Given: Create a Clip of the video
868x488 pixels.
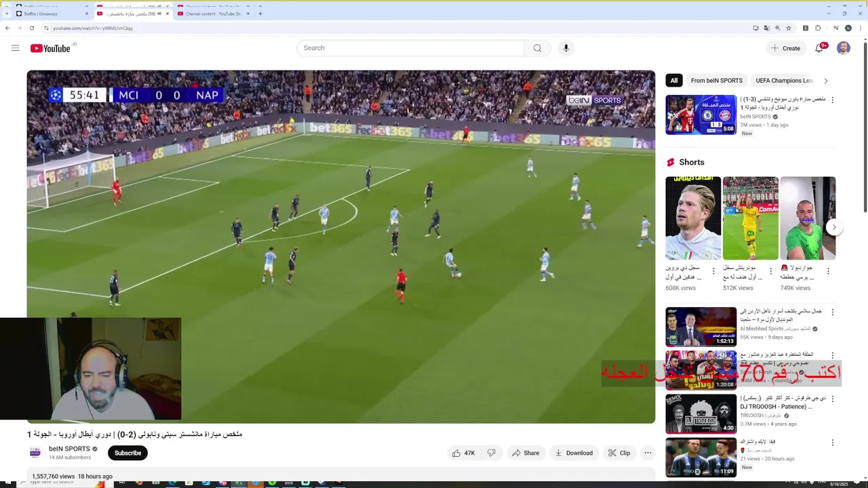Looking at the screenshot, I should [619, 453].
